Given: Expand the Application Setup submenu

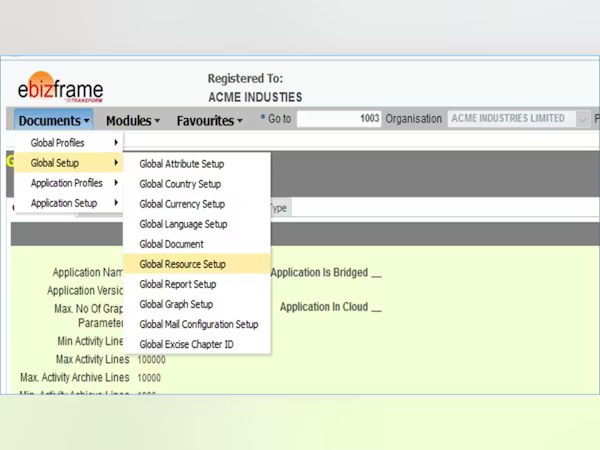Looking at the screenshot, I should tap(68, 203).
